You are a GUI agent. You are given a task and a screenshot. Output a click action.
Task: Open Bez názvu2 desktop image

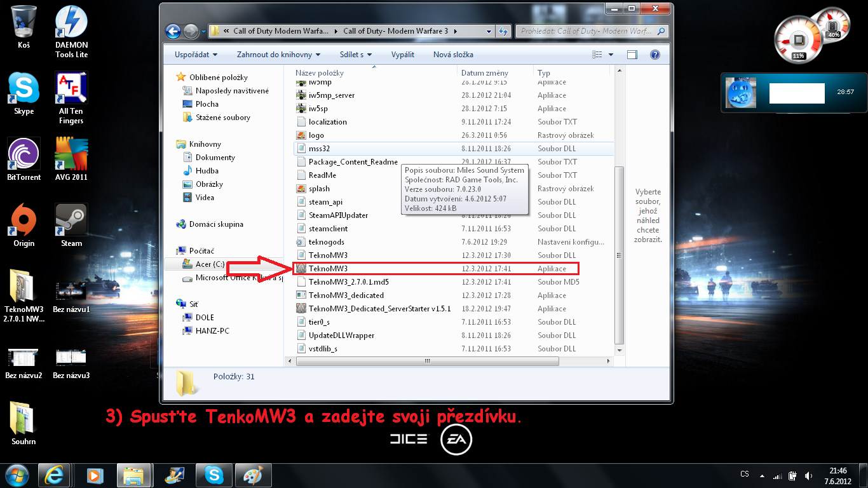pyautogui.click(x=24, y=363)
